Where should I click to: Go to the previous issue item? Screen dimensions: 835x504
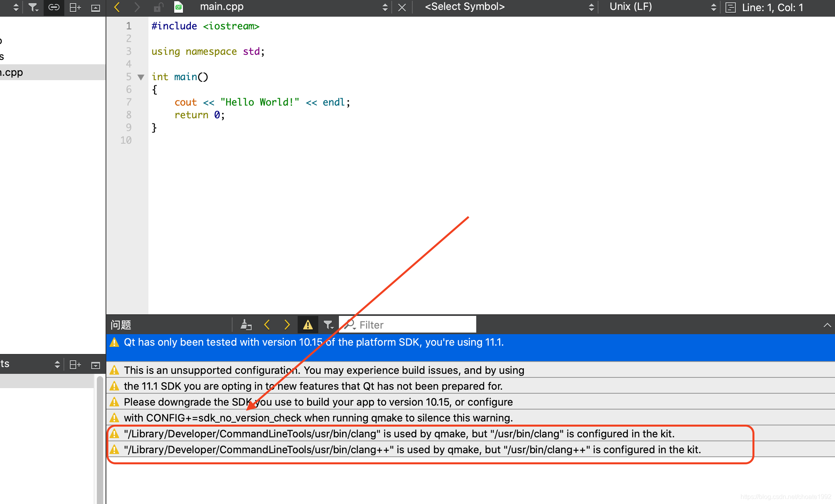click(x=267, y=325)
